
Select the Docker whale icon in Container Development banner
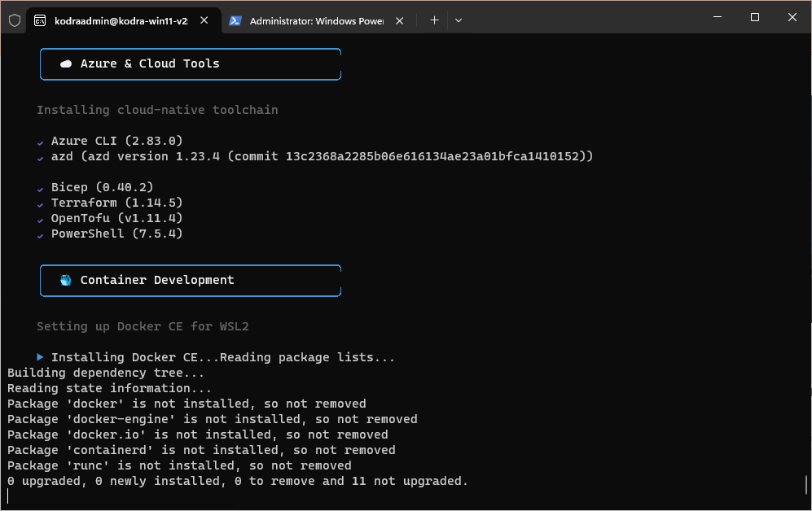click(66, 280)
